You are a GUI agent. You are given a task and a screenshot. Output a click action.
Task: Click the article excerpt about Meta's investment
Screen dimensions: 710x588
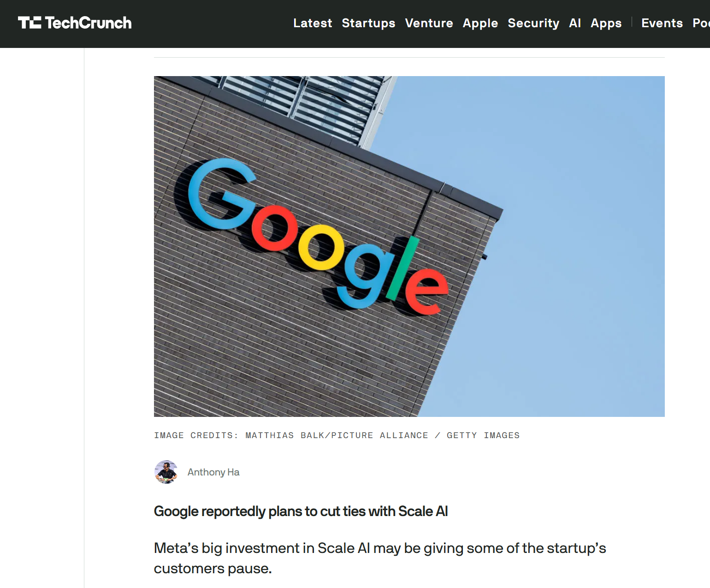[x=380, y=558]
